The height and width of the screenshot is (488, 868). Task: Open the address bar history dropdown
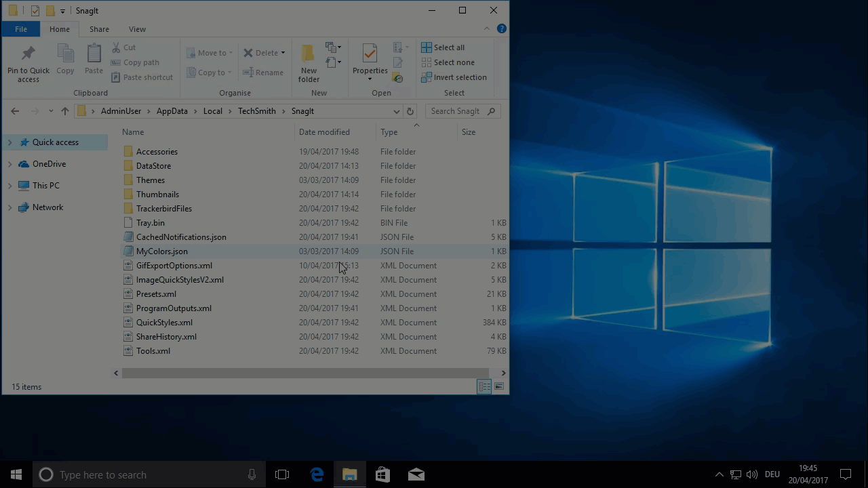(396, 111)
